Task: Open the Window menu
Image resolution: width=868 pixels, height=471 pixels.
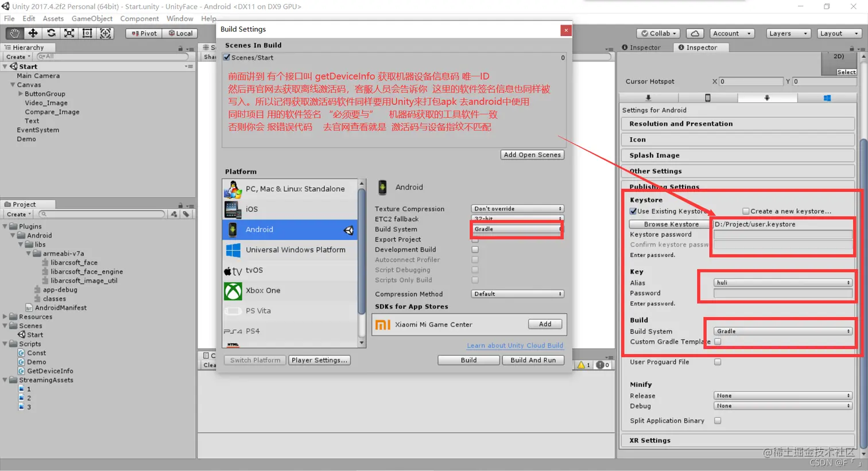Action: pyautogui.click(x=180, y=18)
